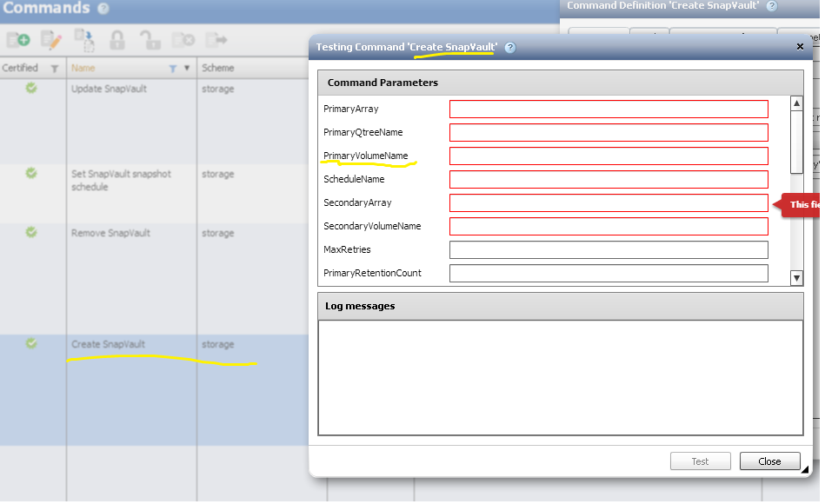The height and width of the screenshot is (504, 825).
Task: Click the Unlock command open-padlock icon
Action: (150, 40)
